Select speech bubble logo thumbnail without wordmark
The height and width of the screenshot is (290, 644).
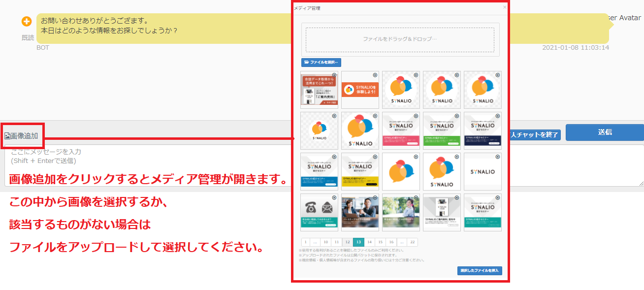(x=401, y=172)
